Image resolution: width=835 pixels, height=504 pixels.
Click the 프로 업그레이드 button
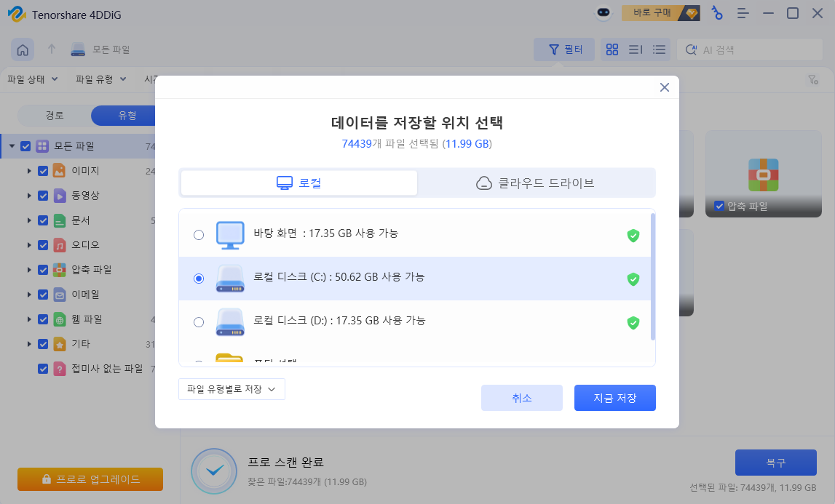90,479
